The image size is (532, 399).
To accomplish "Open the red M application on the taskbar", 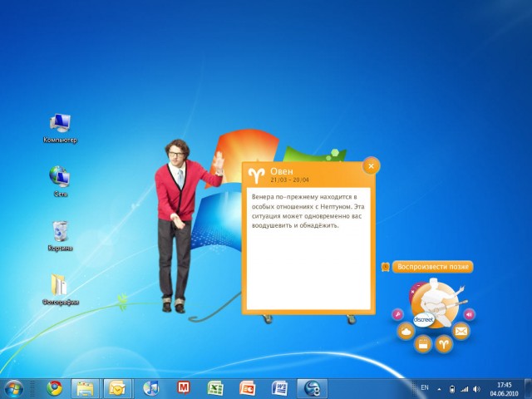I will click(x=184, y=388).
